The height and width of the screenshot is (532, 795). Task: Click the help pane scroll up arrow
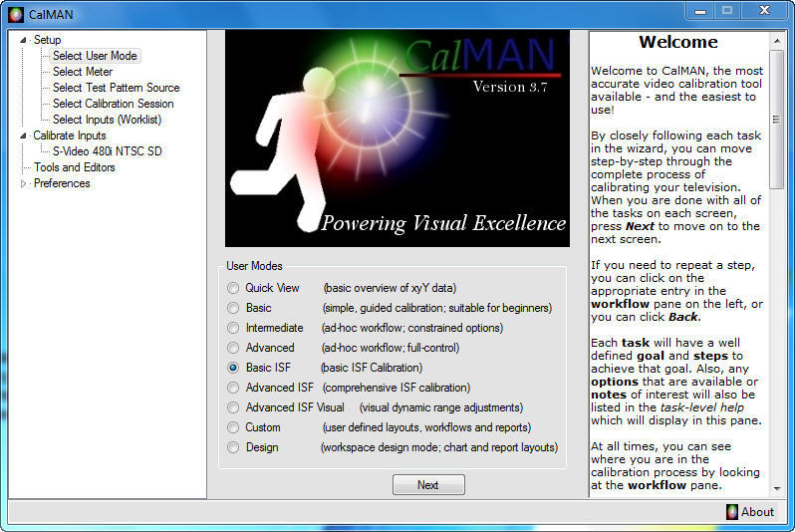tap(777, 40)
